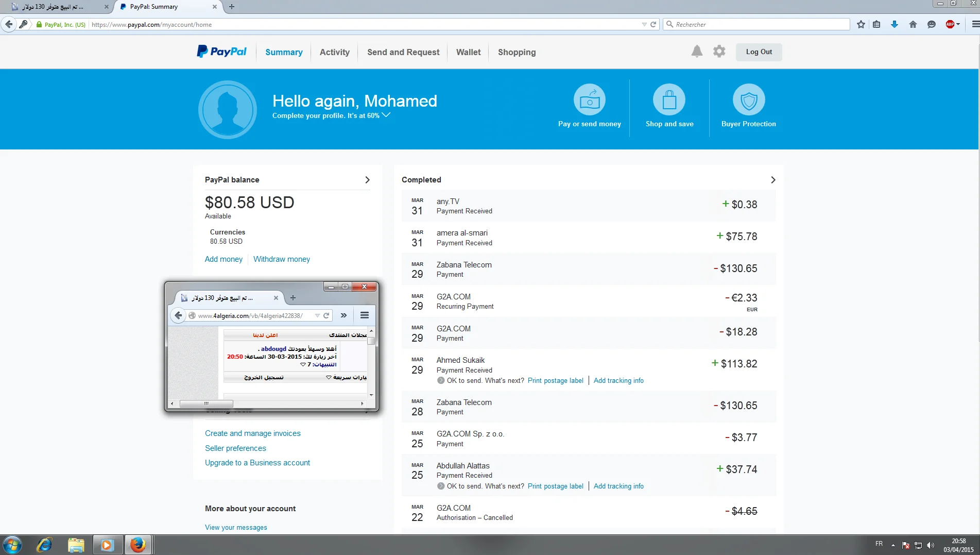This screenshot has height=555, width=980.
Task: Click the Withdraw money link
Action: [x=281, y=259]
